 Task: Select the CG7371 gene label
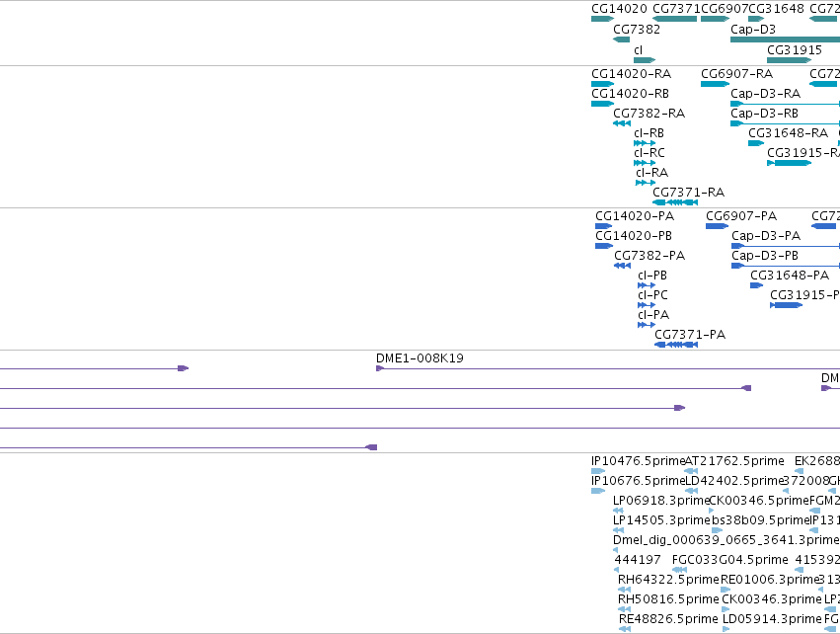click(676, 9)
